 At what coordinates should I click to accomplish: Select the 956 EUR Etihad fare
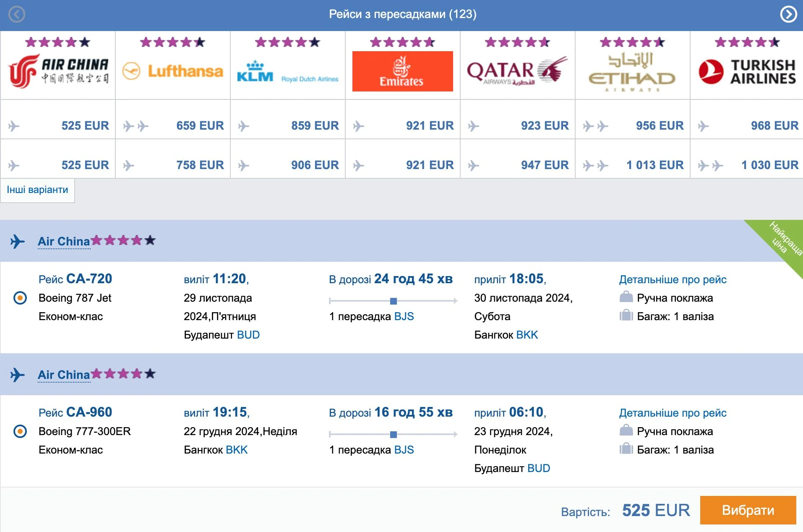tap(660, 125)
